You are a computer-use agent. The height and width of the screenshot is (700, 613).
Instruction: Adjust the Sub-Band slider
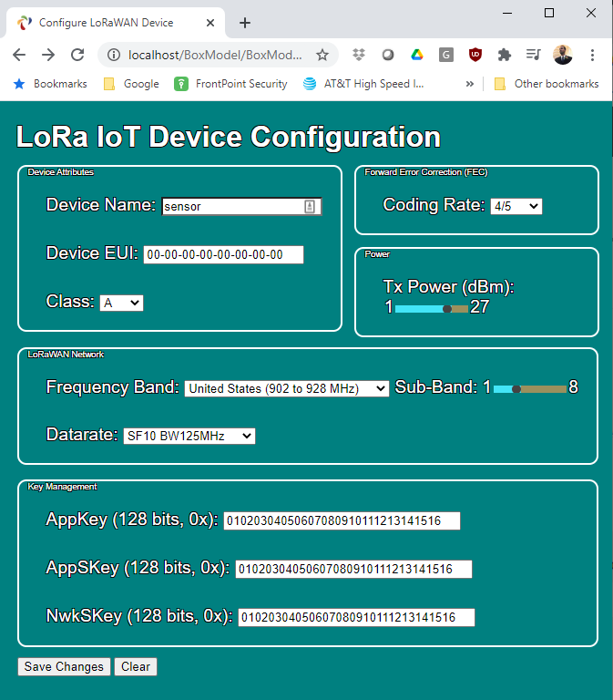coord(530,389)
